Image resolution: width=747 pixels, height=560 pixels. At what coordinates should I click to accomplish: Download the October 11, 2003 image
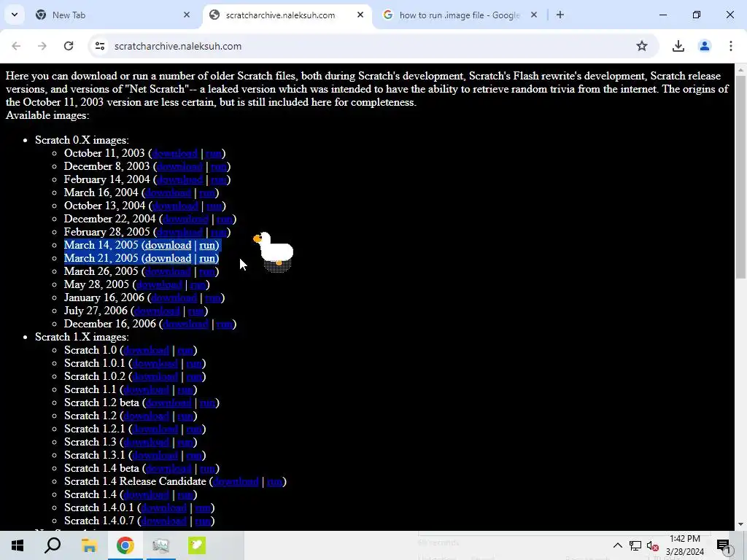(175, 153)
